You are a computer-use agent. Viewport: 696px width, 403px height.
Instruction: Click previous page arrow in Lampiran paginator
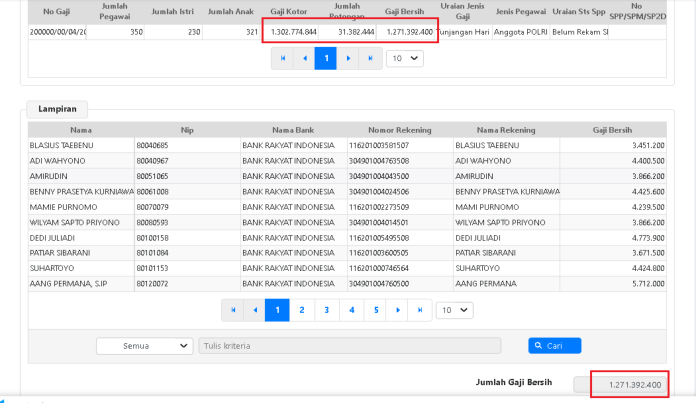(257, 310)
